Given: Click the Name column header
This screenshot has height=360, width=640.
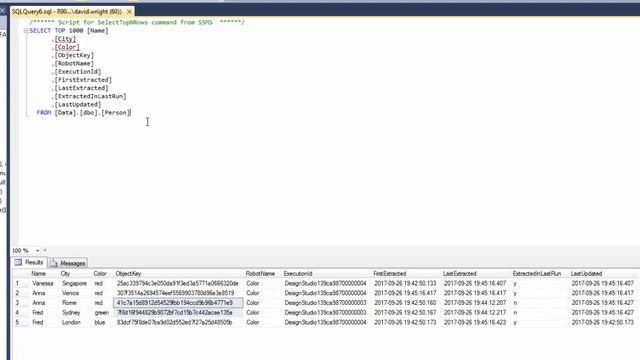Looking at the screenshot, I should click(x=38, y=273).
